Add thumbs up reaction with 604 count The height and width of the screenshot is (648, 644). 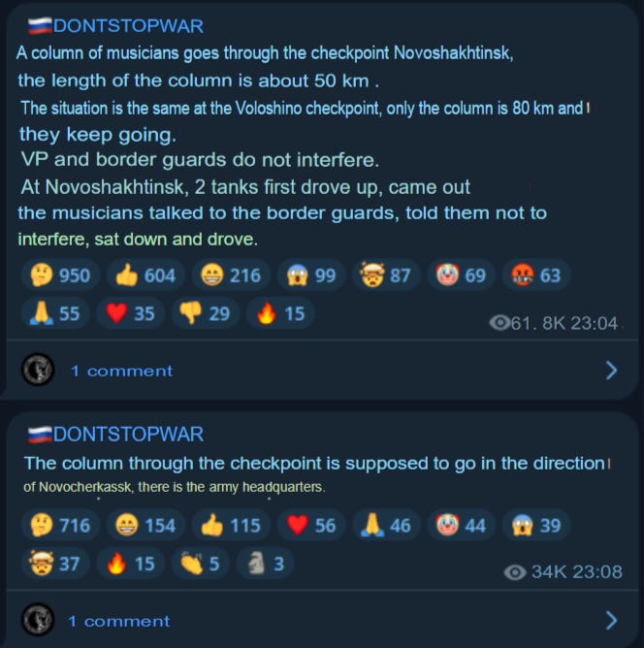click(145, 275)
